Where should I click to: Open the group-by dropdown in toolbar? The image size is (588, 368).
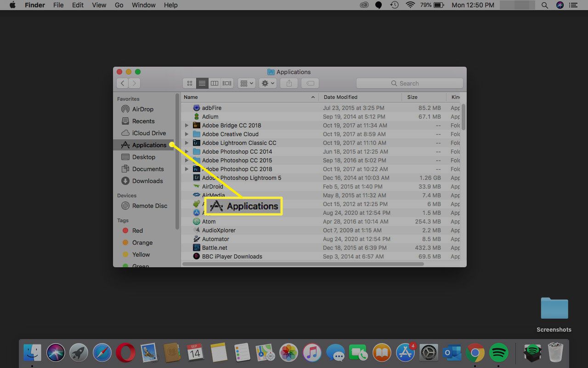tap(247, 83)
